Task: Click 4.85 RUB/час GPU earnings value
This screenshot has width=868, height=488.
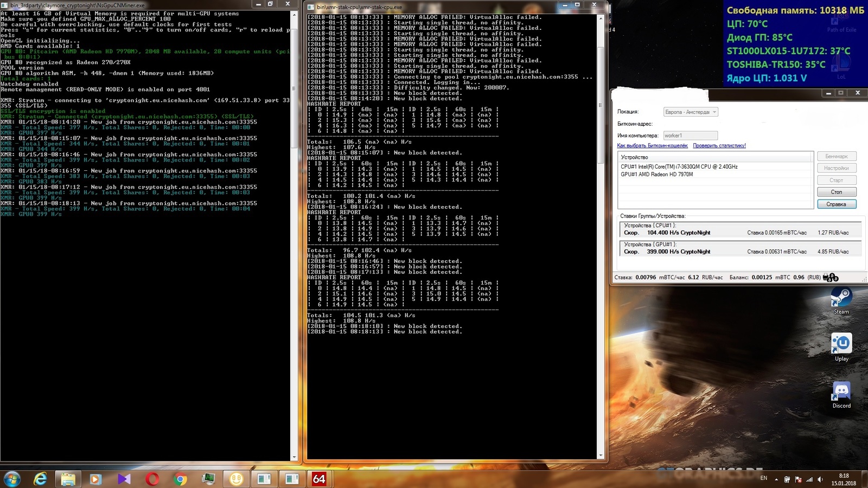Action: (x=833, y=252)
